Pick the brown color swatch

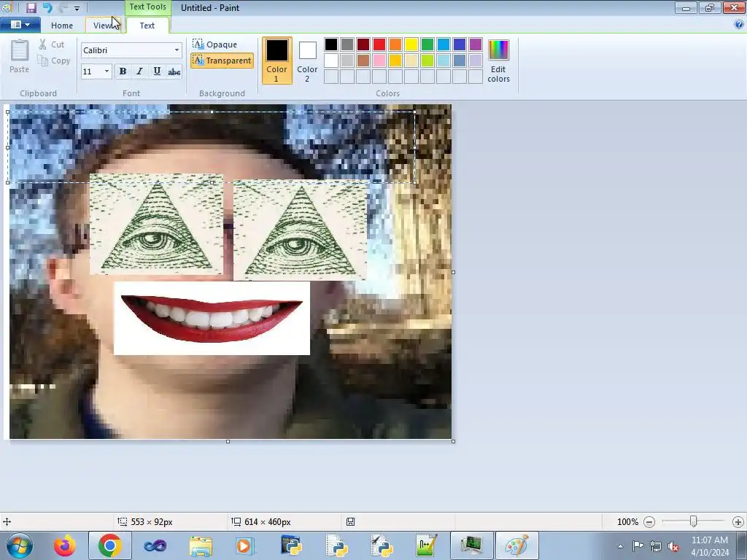pyautogui.click(x=363, y=61)
